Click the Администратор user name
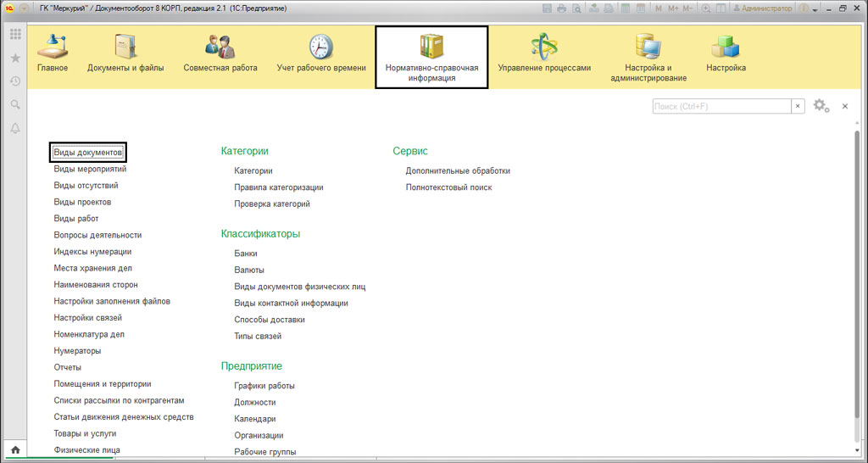 click(x=766, y=8)
